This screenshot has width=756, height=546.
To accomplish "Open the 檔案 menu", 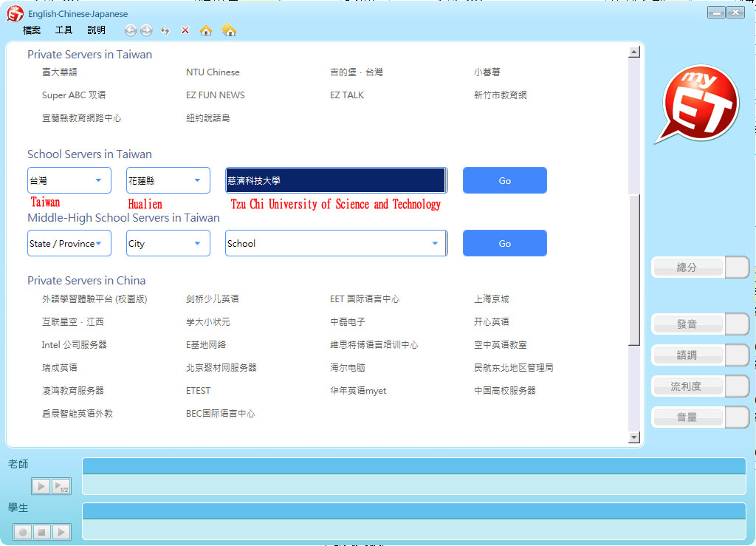I will pos(32,30).
